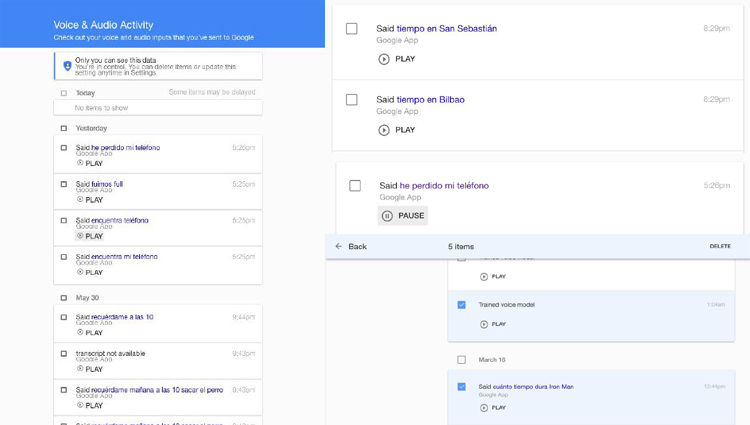750x425 pixels.
Task: Select all items under May 30
Action: click(64, 298)
